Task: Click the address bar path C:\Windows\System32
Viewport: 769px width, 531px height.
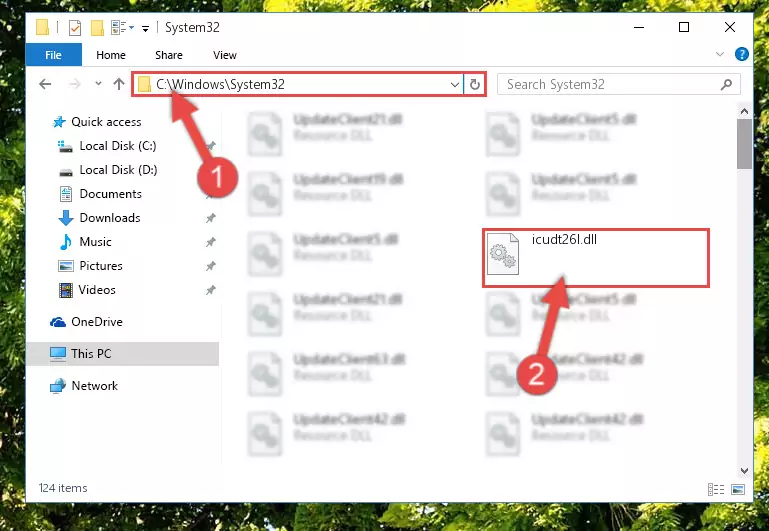Action: tap(220, 84)
